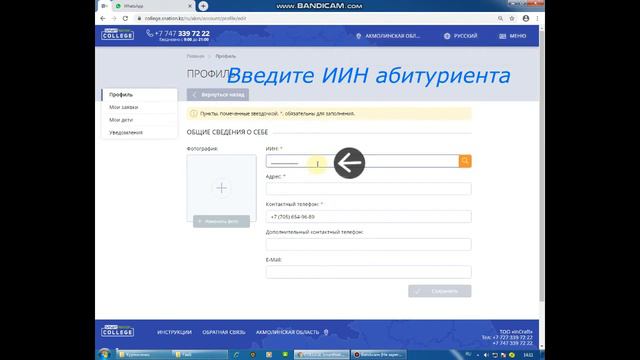The height and width of the screenshot is (360, 640).
Task: Open the Акмолинская обл. region selector
Action: point(388,36)
